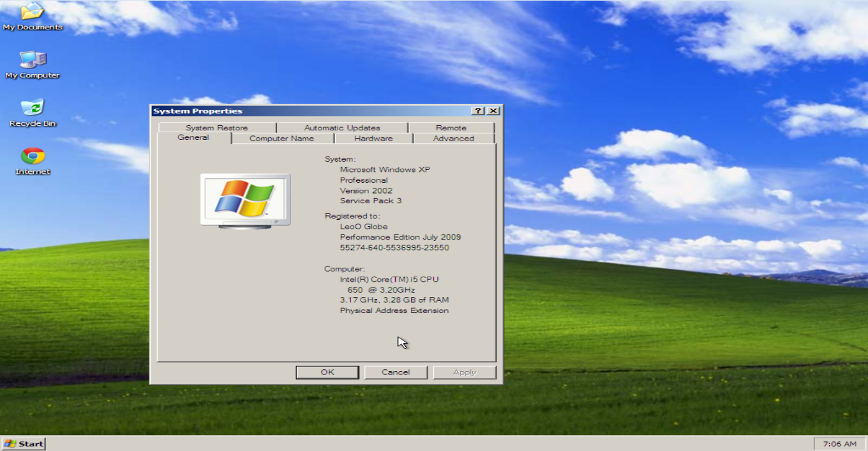Image resolution: width=868 pixels, height=451 pixels.
Task: Open the Remote tab
Action: pos(451,128)
